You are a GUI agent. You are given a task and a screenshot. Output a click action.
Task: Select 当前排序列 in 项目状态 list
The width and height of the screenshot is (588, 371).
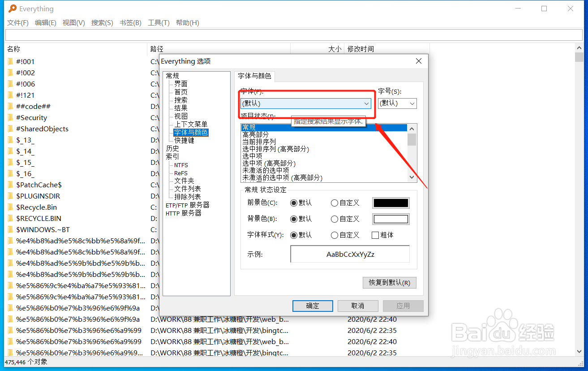(259, 142)
